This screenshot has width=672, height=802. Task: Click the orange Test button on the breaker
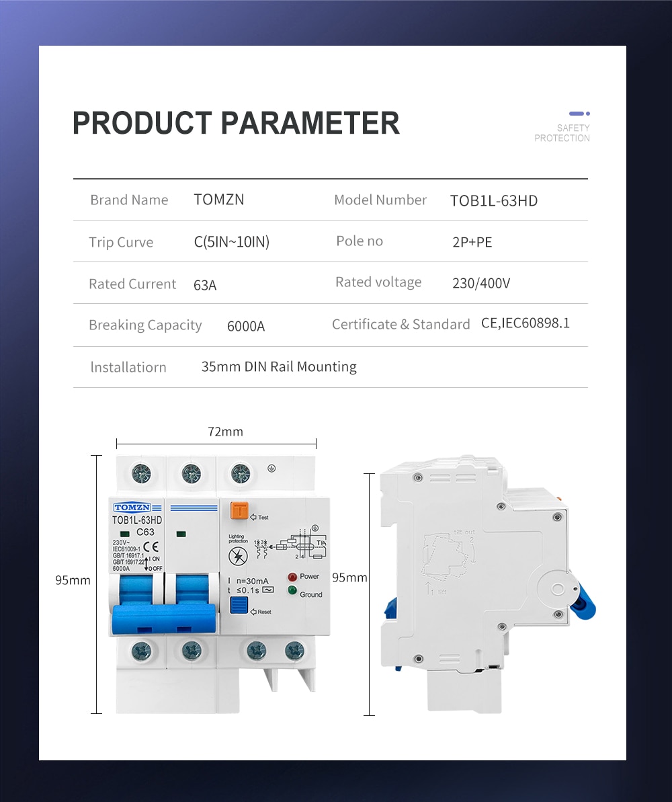pos(239,510)
